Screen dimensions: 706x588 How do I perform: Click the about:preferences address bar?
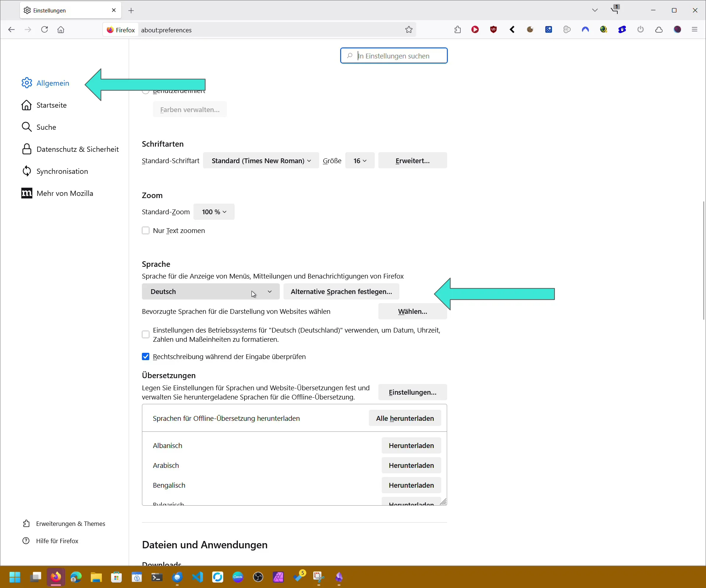pos(271,30)
